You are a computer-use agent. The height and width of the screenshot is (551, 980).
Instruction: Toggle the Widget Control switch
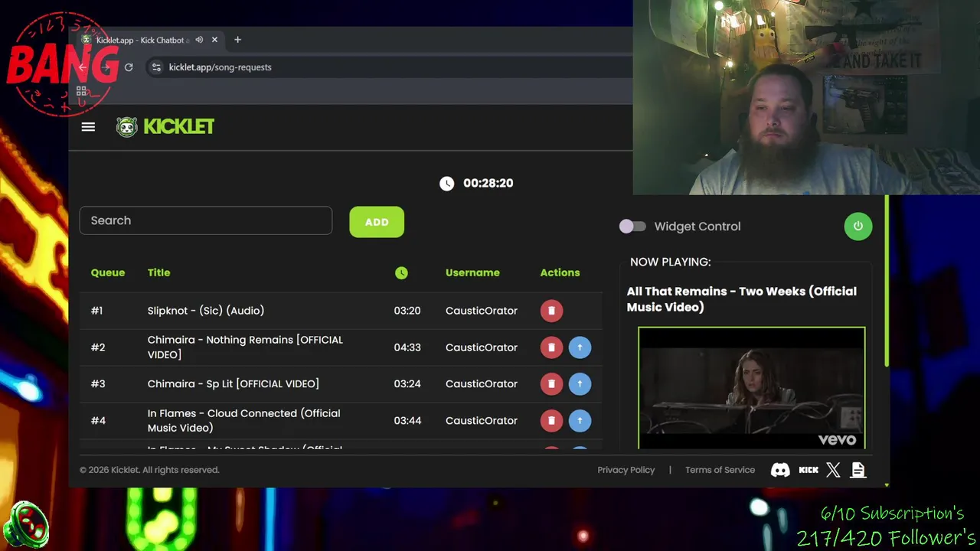[632, 227]
